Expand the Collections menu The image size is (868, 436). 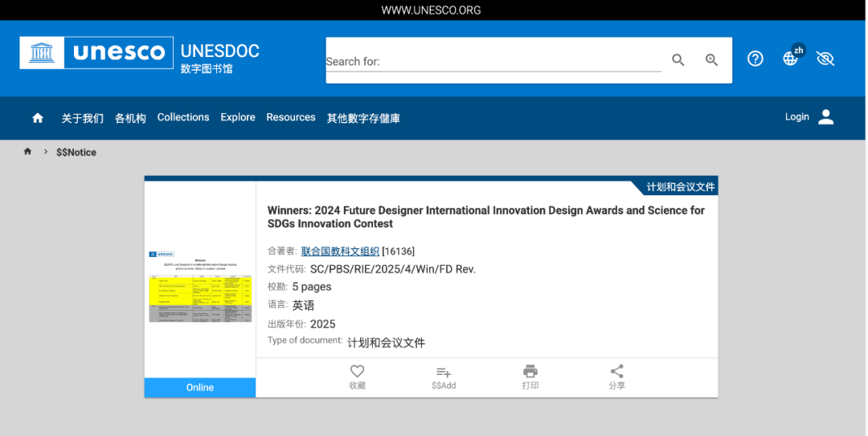pyautogui.click(x=183, y=117)
